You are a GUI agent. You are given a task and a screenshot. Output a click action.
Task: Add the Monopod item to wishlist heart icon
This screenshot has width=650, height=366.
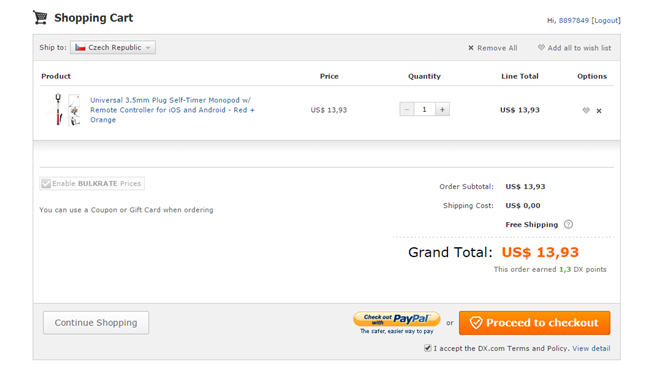coord(586,110)
